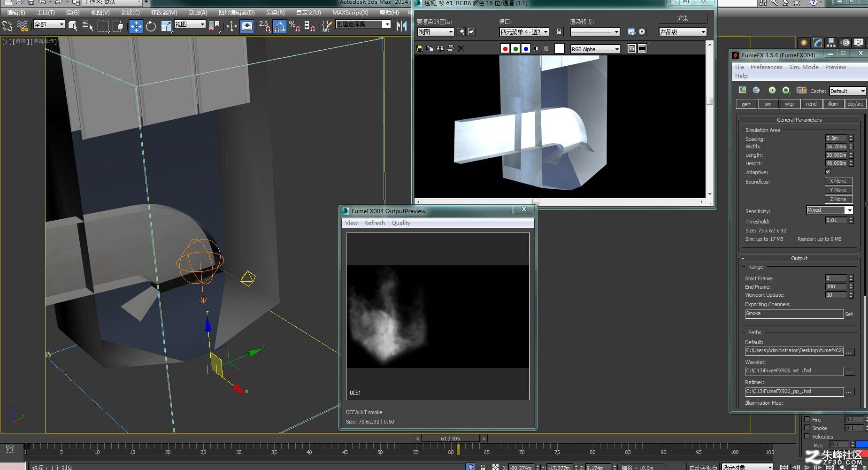
Task: Toggle green channel in render window
Action: pyautogui.click(x=515, y=48)
